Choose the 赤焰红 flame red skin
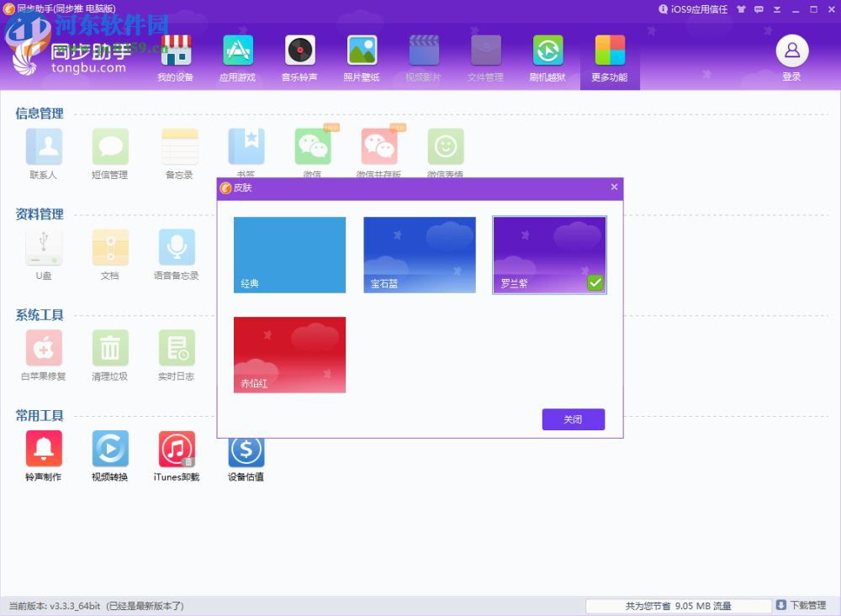 (289, 355)
